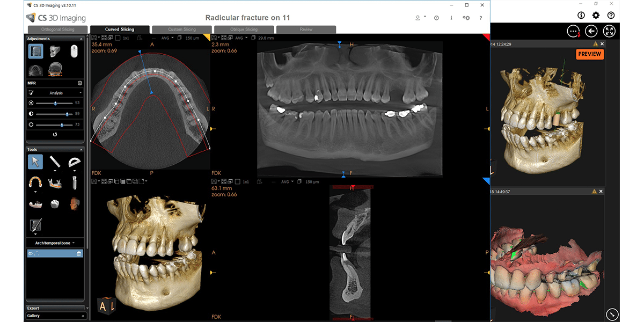Reset adjustments with the circular arrow button
The height and width of the screenshot is (322, 644).
[55, 135]
